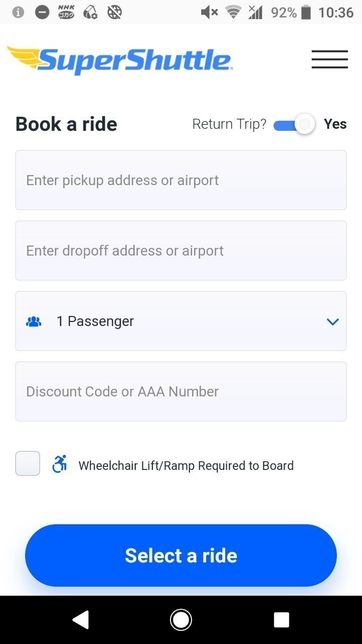Tap the passengers group icon
The width and height of the screenshot is (362, 644).
tap(34, 321)
